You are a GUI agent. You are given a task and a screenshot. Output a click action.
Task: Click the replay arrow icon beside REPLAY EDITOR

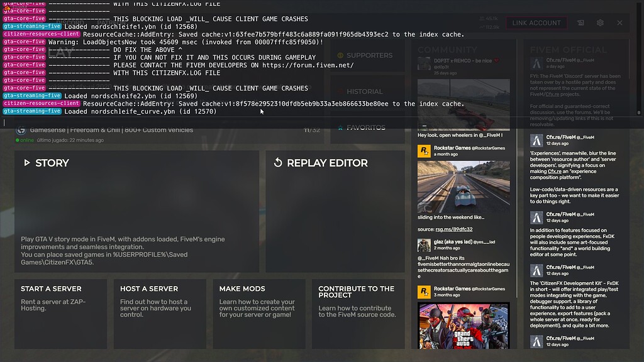point(278,163)
